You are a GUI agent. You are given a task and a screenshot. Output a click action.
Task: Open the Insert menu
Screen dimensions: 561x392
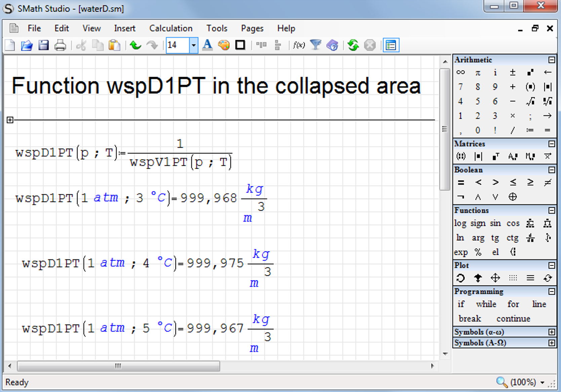click(125, 28)
